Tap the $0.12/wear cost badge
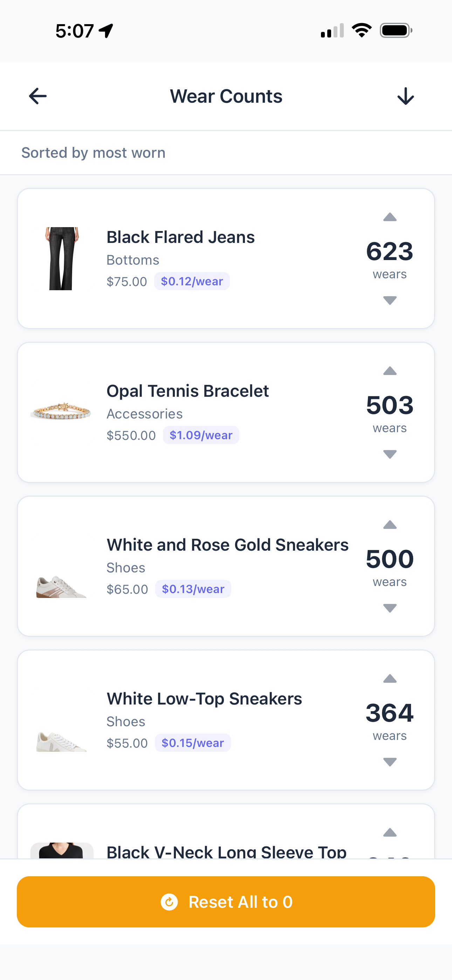Viewport: 452px width, 980px height. tap(192, 281)
